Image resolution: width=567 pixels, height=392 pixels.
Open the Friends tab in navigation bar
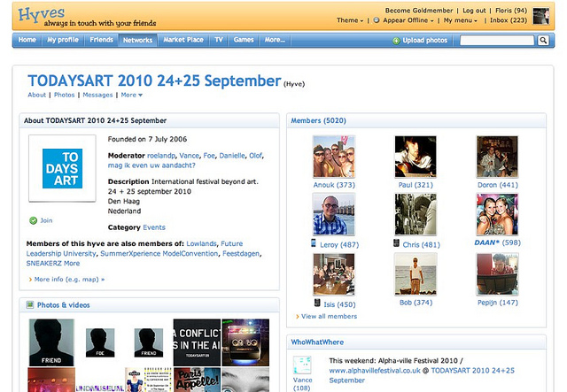[102, 40]
